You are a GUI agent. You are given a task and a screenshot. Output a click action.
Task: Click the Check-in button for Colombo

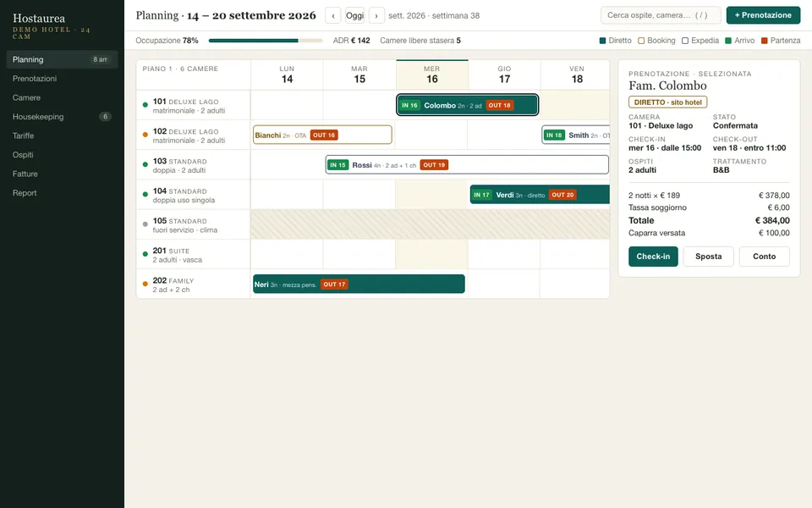(x=653, y=256)
